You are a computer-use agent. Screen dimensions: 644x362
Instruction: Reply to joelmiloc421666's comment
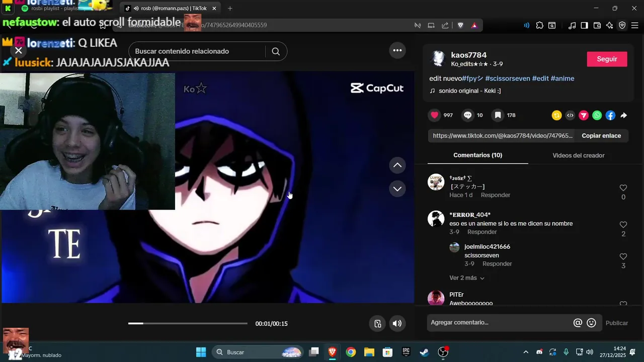click(x=497, y=264)
